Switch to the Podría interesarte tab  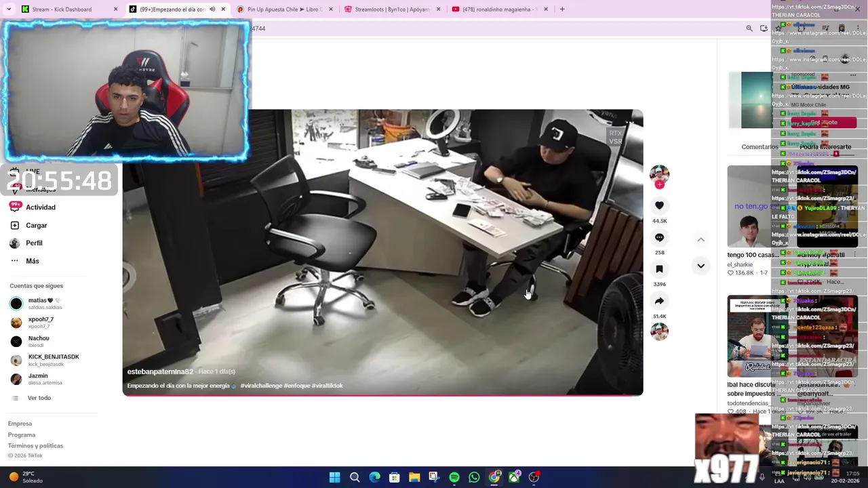coord(825,146)
